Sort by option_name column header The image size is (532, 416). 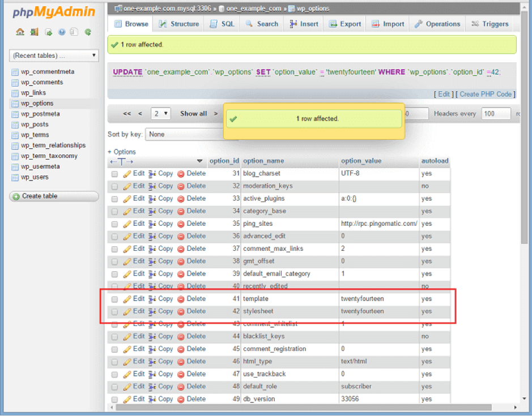click(263, 161)
